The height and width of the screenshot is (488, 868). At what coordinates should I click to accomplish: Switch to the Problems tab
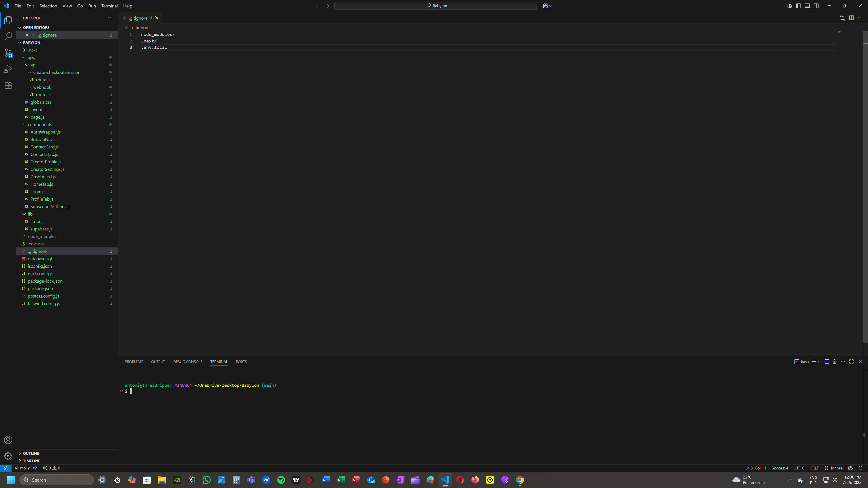133,362
